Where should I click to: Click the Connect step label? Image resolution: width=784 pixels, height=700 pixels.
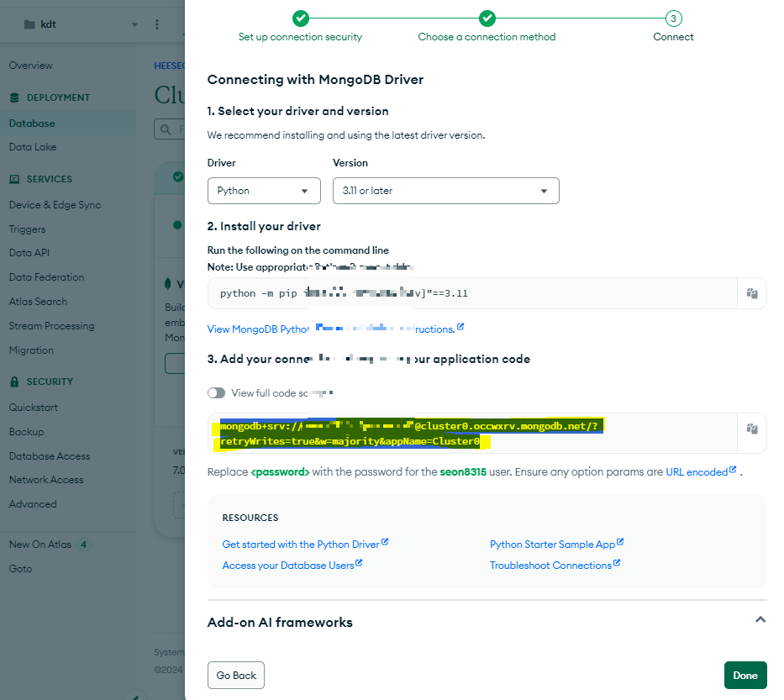pos(673,37)
